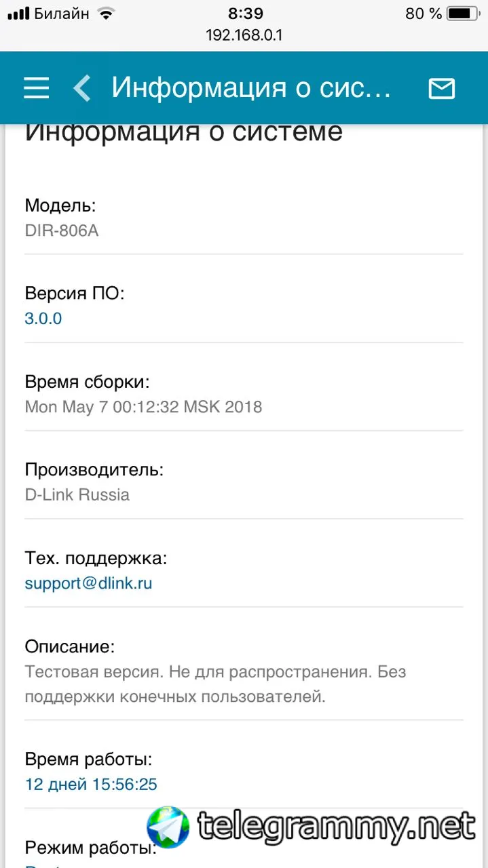Viewport: 488px width, 868px height.
Task: Tap the Telegram paper plane logo
Action: click(168, 827)
